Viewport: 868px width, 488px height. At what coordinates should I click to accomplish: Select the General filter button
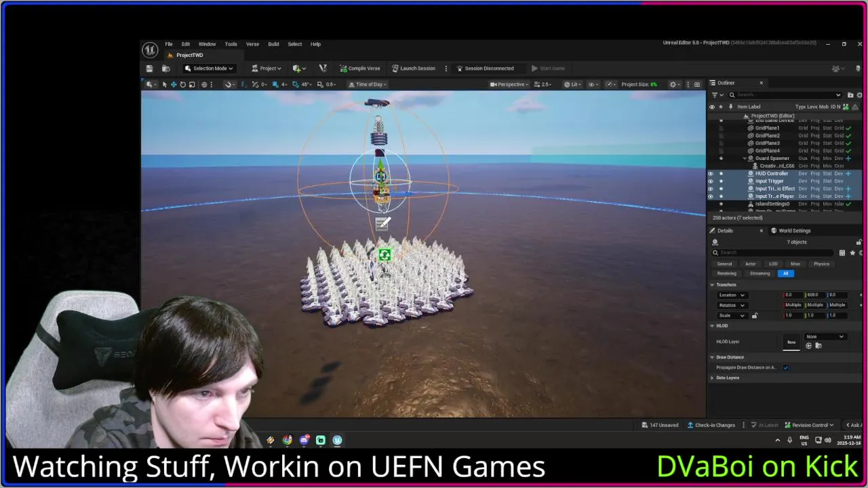coord(724,264)
